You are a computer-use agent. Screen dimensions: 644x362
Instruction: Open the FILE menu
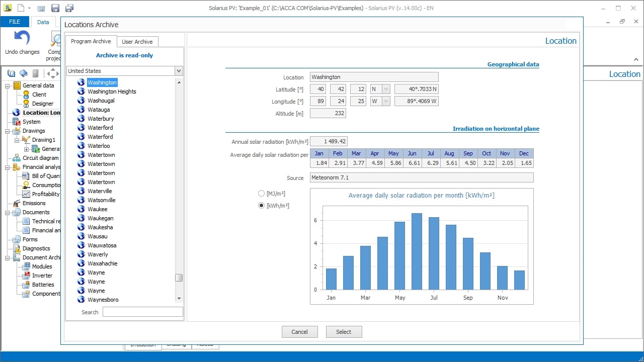(15, 22)
